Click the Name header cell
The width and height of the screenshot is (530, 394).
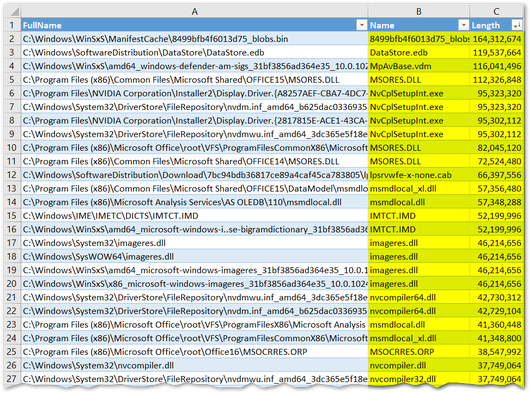coord(419,25)
